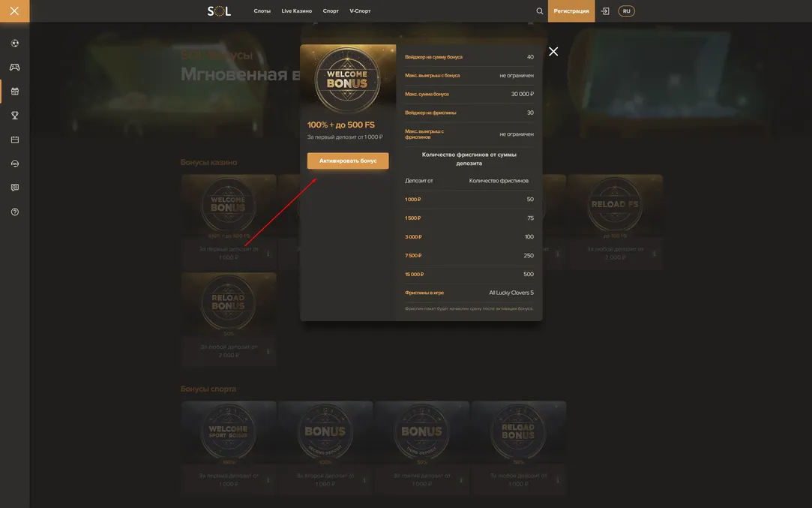Screen dimensions: 812x508
Task: Close the Welcome Bonus popup
Action: pyautogui.click(x=553, y=52)
